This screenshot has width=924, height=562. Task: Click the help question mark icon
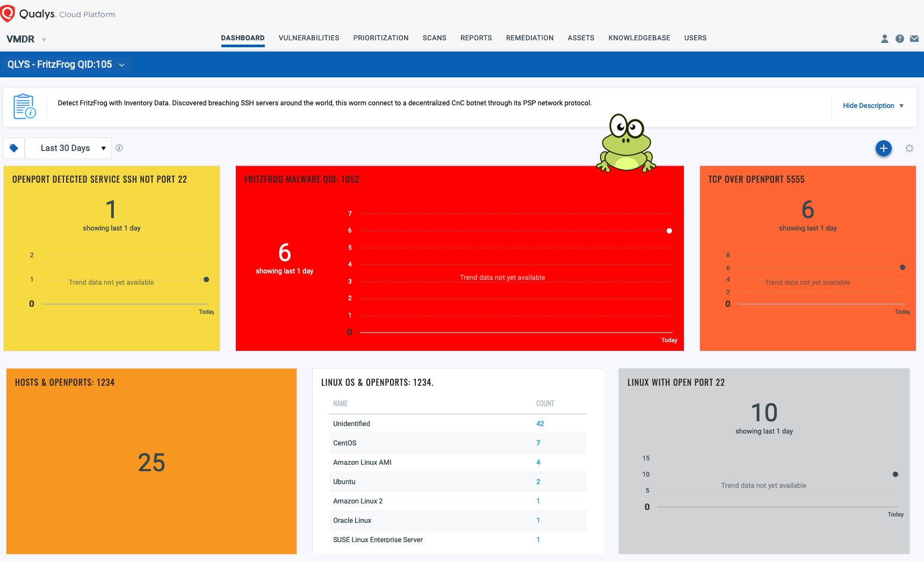[900, 39]
